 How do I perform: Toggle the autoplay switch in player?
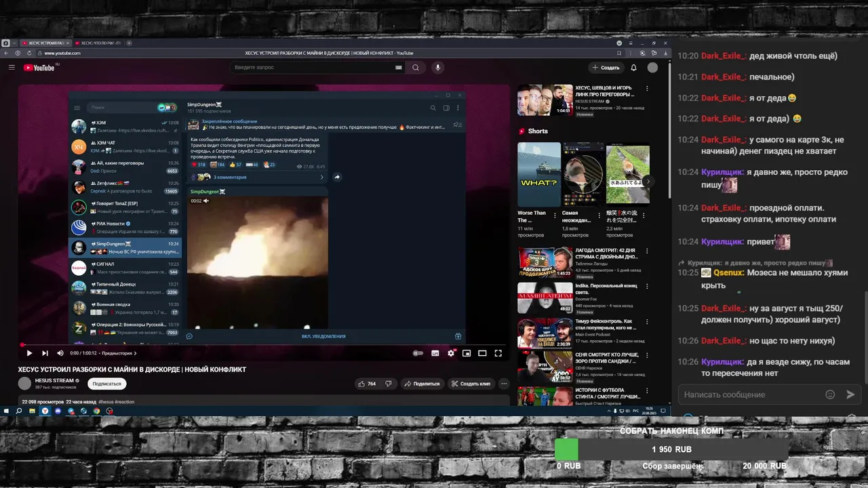[x=418, y=353]
